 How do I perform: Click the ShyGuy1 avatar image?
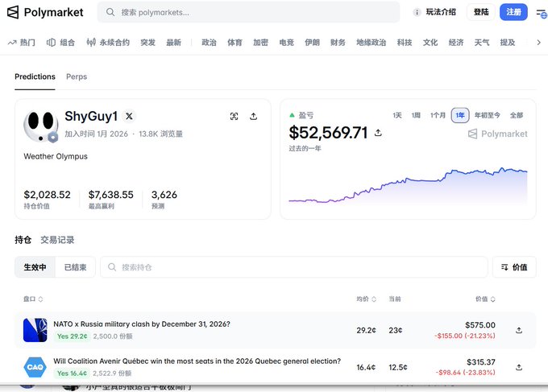tap(41, 126)
